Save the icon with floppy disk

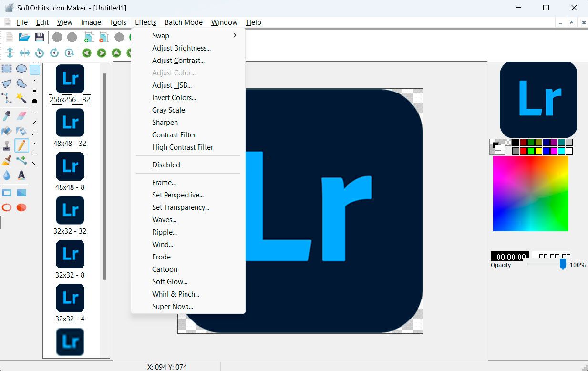[x=40, y=37]
